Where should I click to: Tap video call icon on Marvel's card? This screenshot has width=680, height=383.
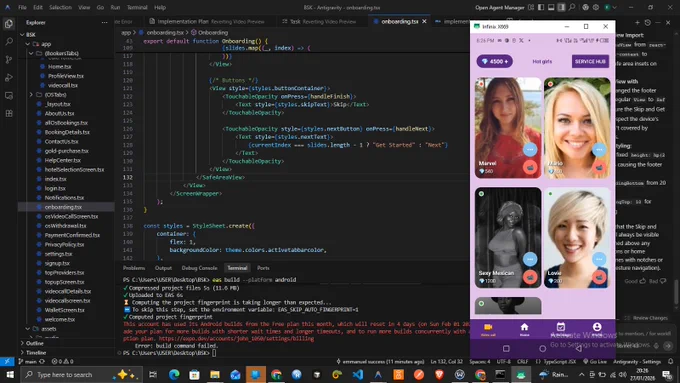(x=530, y=167)
